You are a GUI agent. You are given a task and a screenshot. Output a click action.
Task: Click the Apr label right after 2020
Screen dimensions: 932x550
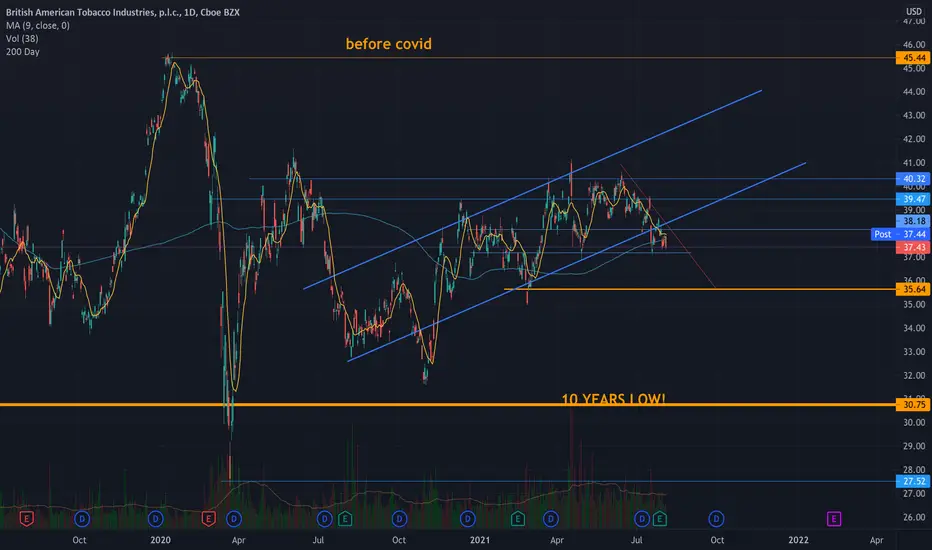click(238, 540)
